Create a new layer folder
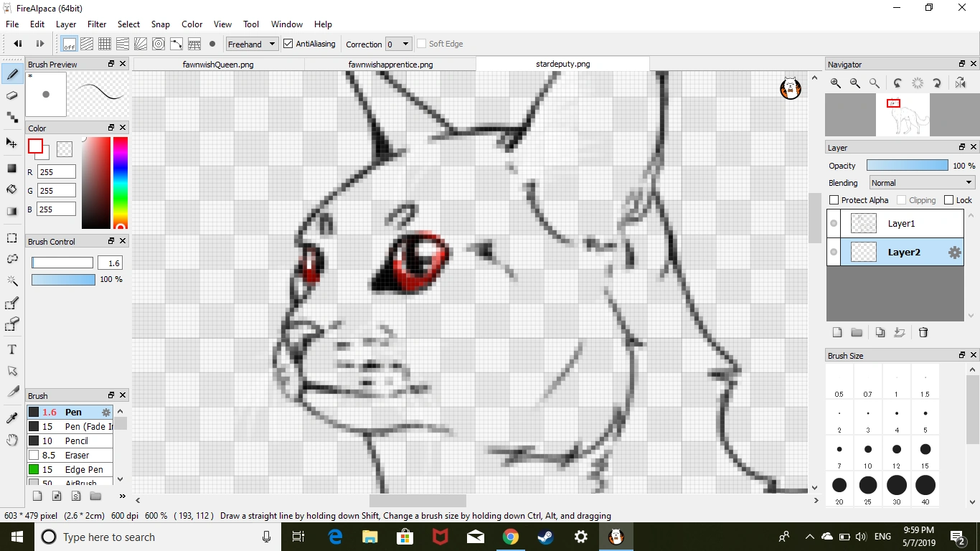980x551 pixels. click(857, 332)
